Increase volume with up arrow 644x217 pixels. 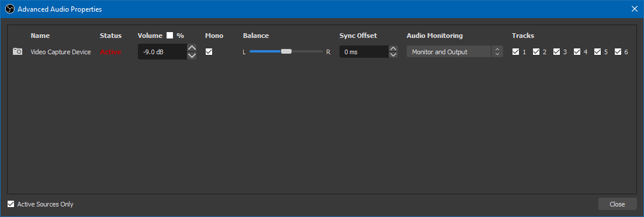(x=192, y=48)
